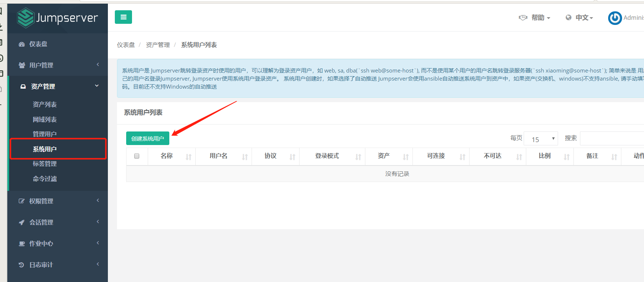Click the 可连接 column header text
Screen dimensions: 644x282
(x=436, y=156)
